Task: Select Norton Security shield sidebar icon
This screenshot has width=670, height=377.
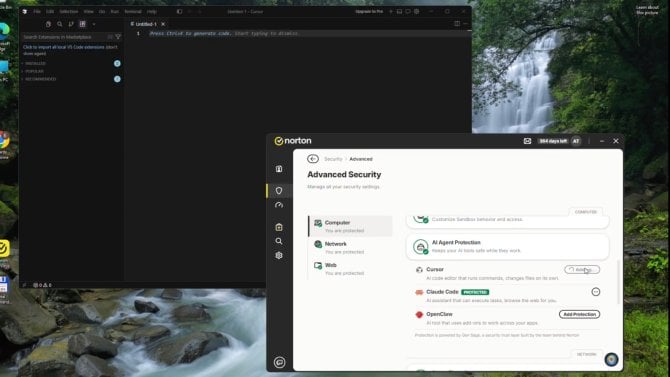Action: (x=279, y=191)
